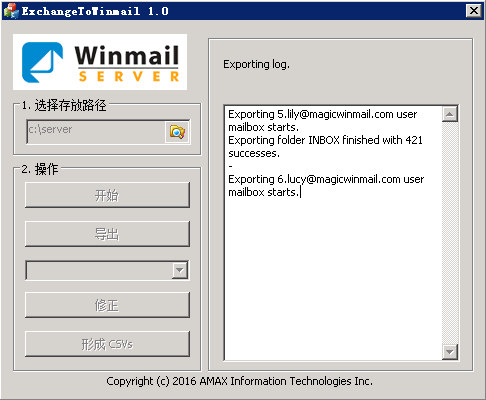Viewport: 486px width, 400px height.
Task: Expand the combo box dropdown arrow
Action: tap(180, 270)
